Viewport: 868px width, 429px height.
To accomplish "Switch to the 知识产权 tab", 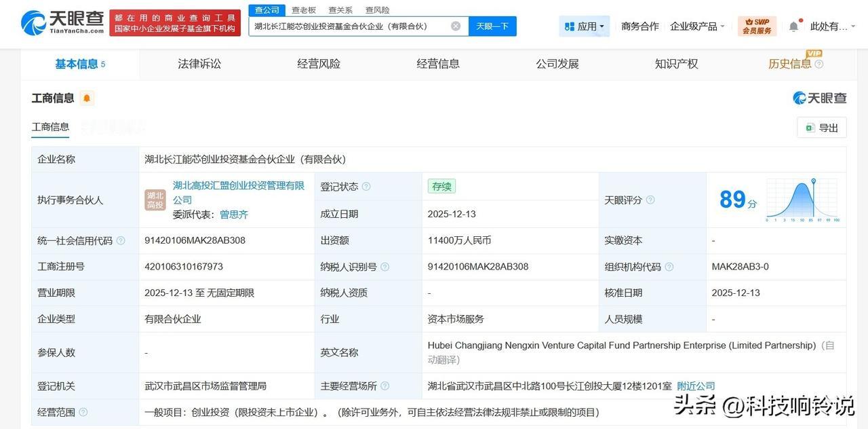I will (x=677, y=64).
